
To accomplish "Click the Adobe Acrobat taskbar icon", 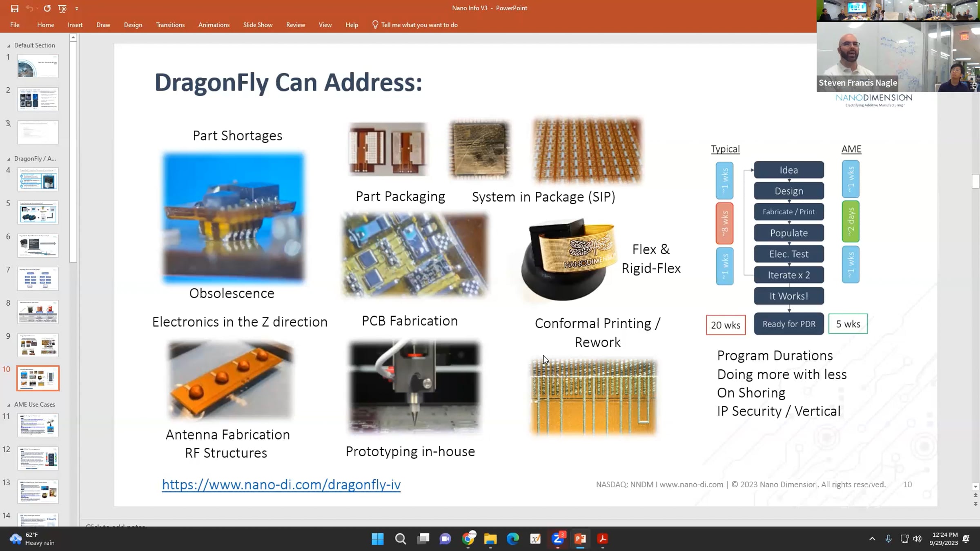I will pos(603,539).
